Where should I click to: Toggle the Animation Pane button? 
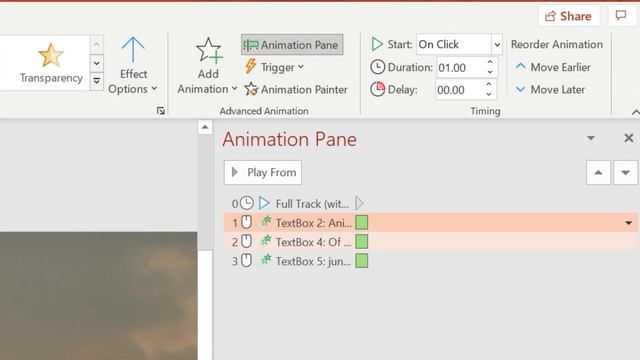(292, 44)
